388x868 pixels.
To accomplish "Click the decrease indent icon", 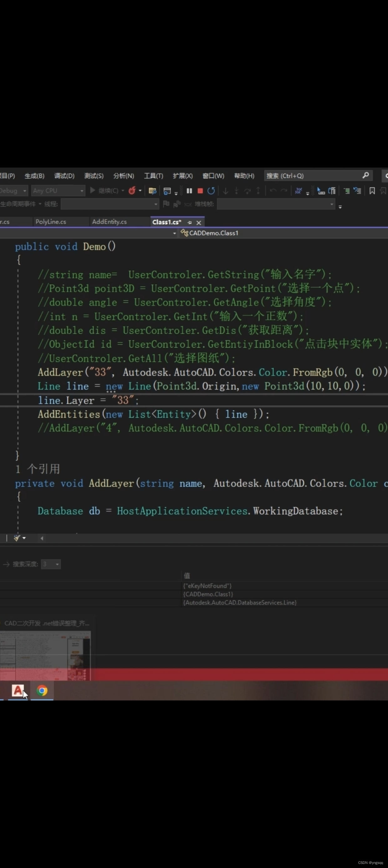I will [347, 191].
